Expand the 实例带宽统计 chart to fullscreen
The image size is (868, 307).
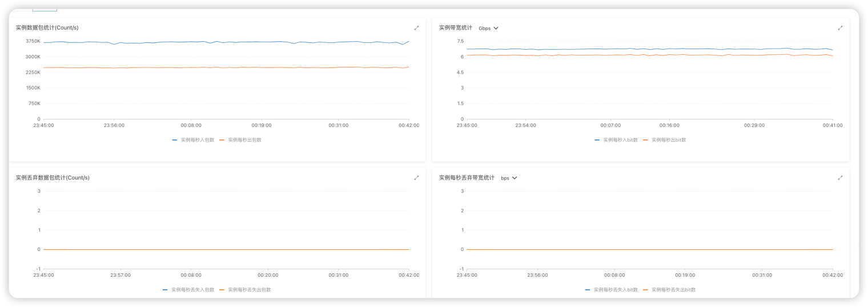click(840, 28)
